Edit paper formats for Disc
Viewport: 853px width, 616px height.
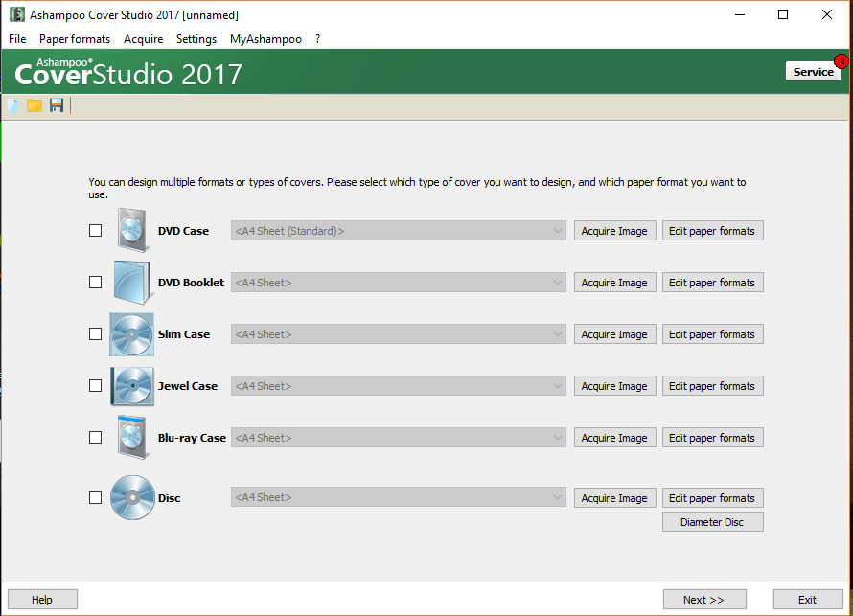[713, 497]
